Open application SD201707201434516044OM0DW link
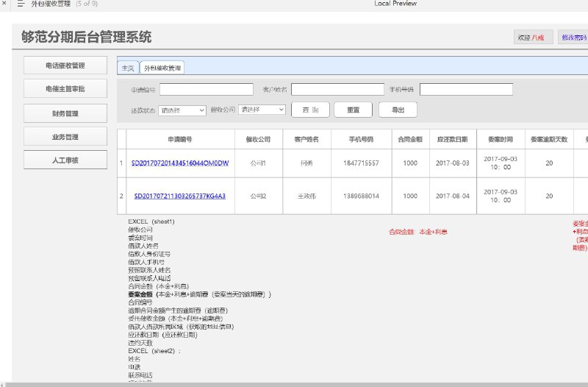 point(180,163)
